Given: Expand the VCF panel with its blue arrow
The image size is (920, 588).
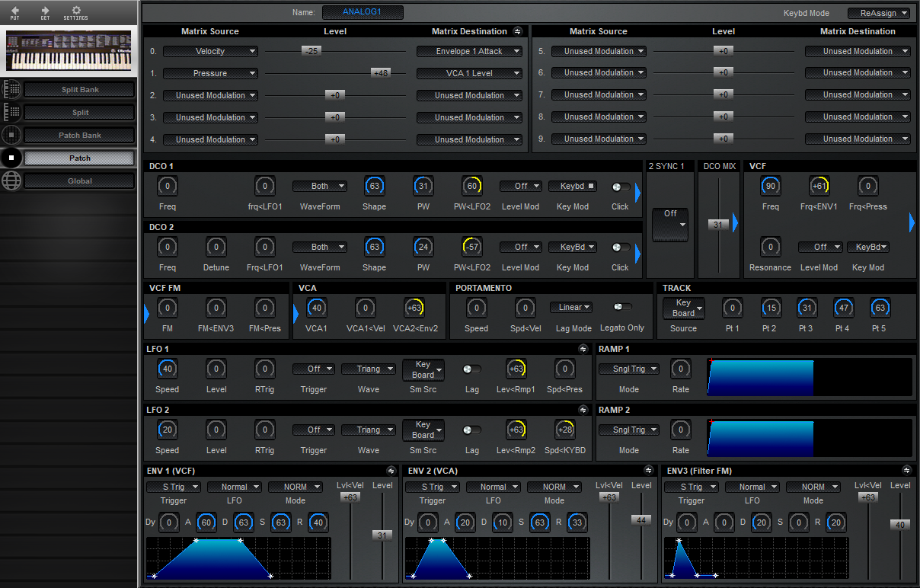Looking at the screenshot, I should (912, 223).
